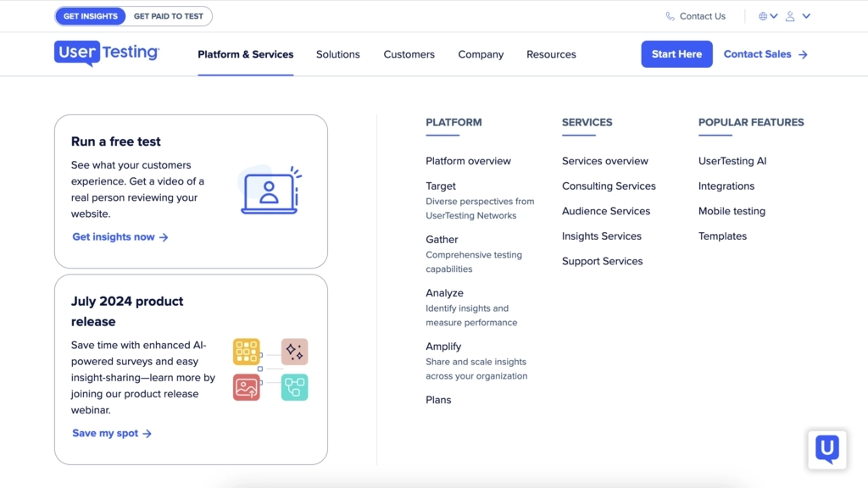Click the UserTesting logo

(107, 53)
